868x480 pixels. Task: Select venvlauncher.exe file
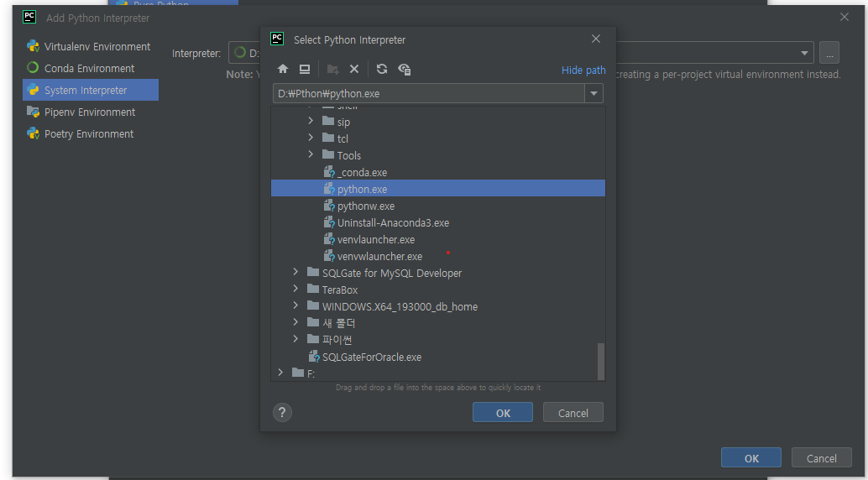[376, 240]
